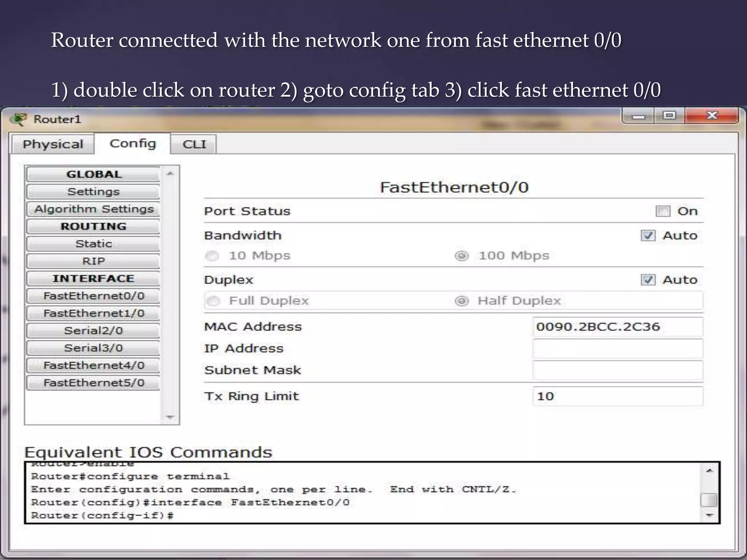Open the Serial2/0 interface settings

(93, 331)
